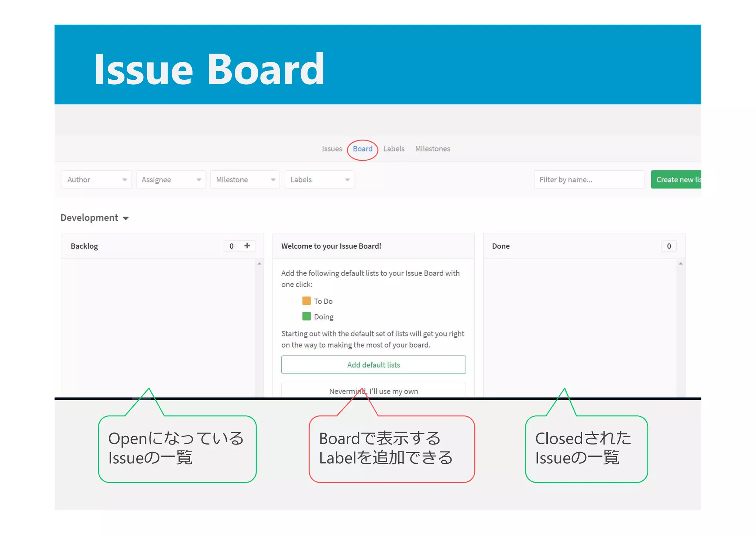Click the orange To Do label swatch
756x535 pixels.
(306, 301)
